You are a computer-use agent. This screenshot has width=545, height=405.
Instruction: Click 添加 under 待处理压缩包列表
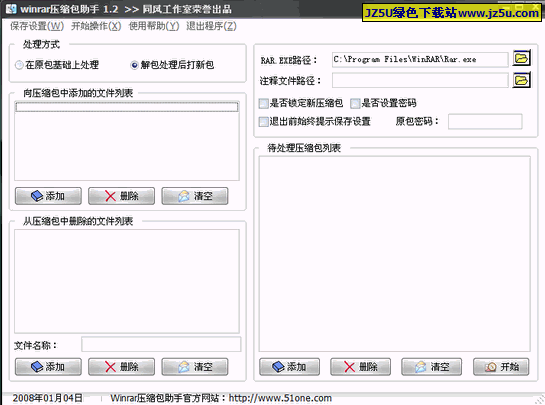(289, 367)
